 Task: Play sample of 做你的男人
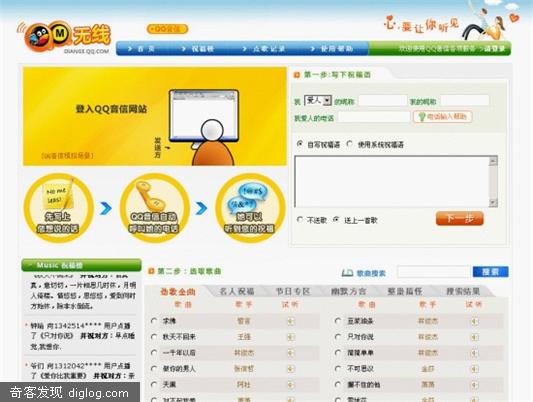[x=290, y=369]
